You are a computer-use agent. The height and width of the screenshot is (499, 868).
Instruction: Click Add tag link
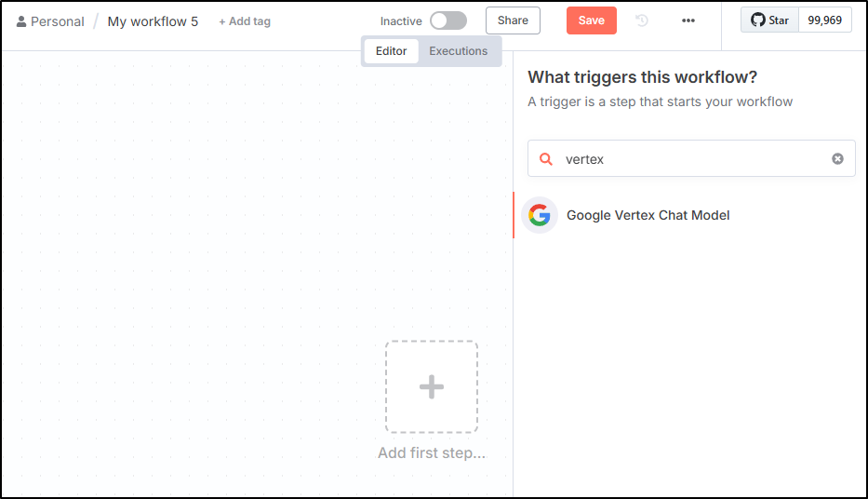pos(245,21)
